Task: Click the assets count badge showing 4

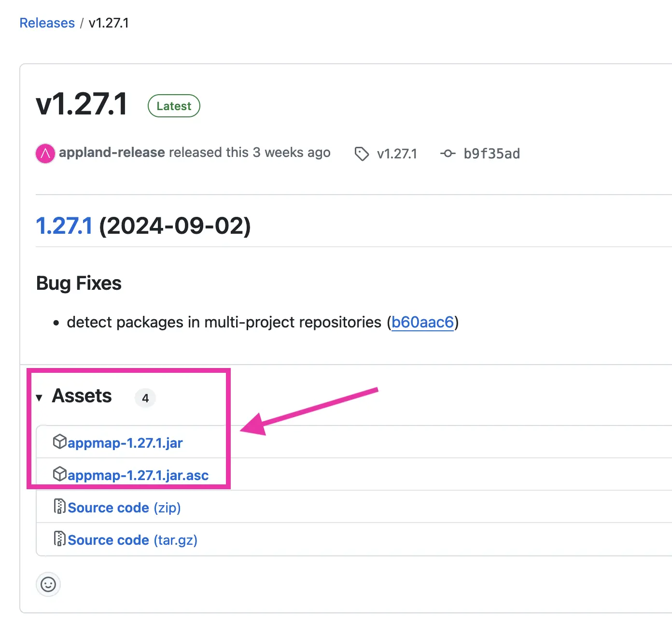Action: pyautogui.click(x=145, y=398)
